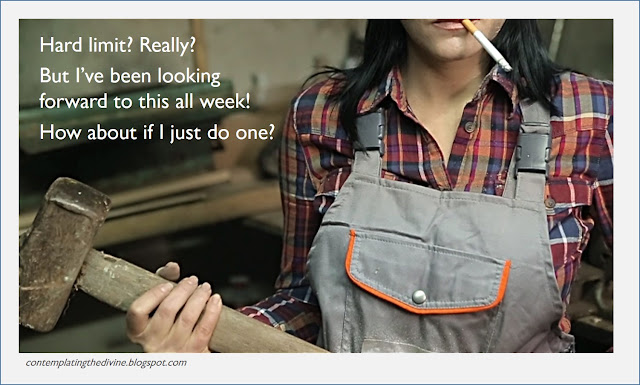Click the "How about if I just do one?" line

coord(157,133)
